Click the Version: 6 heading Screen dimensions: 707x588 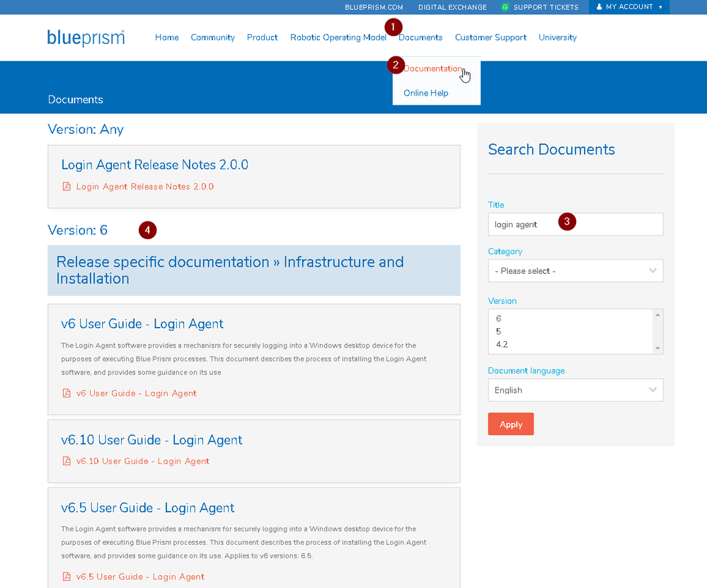tap(78, 230)
